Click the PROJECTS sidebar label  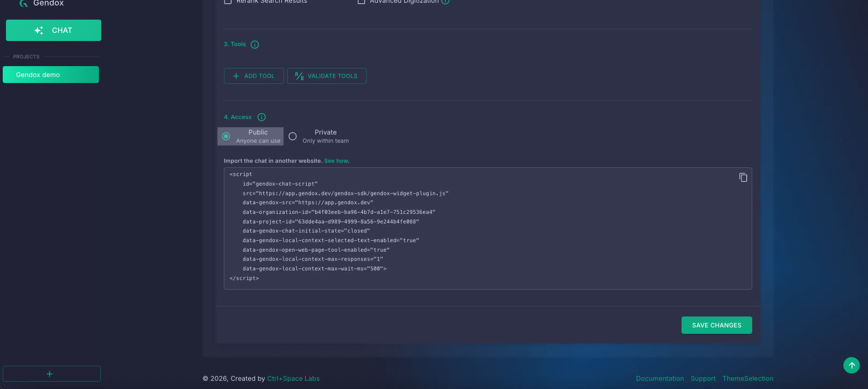pos(26,57)
